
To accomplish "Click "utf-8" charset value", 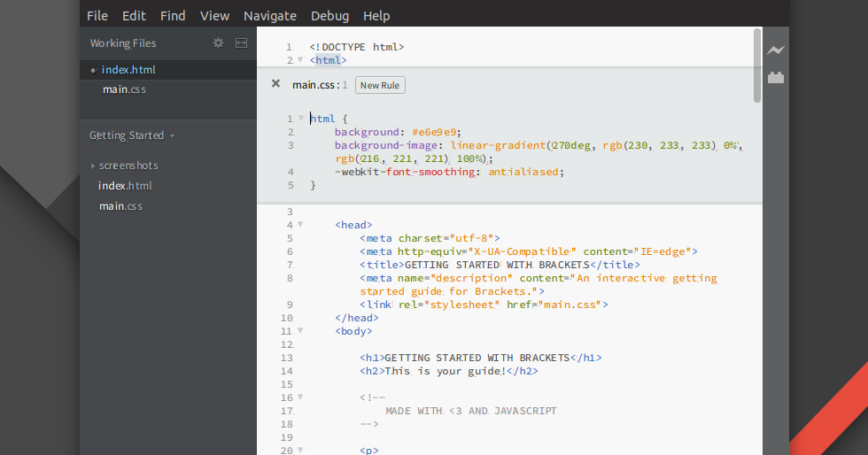I will (471, 239).
